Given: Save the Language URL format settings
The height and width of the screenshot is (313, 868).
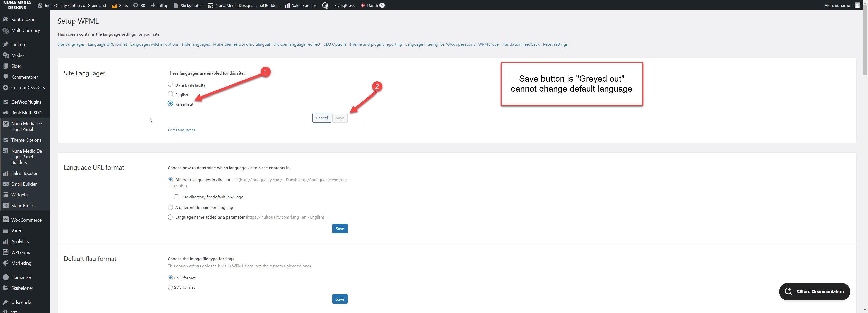Looking at the screenshot, I should coord(340,228).
